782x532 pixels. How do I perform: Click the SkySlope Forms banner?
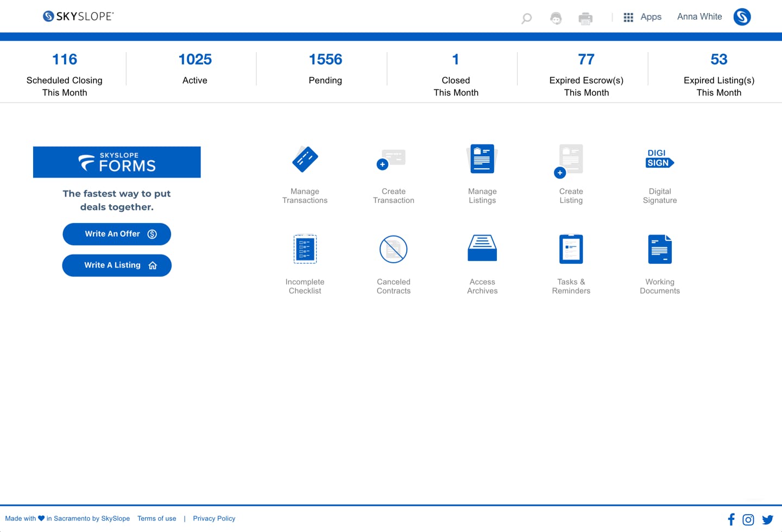coord(117,162)
